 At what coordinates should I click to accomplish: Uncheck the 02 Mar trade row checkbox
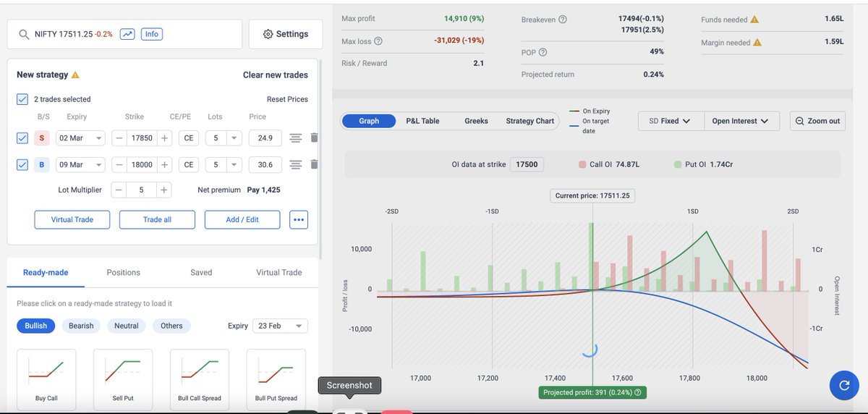(22, 138)
